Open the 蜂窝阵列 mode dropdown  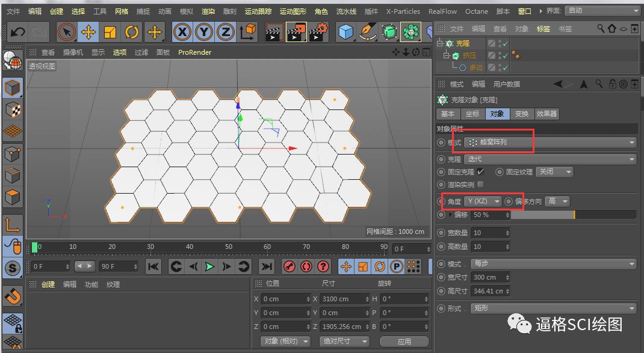tap(550, 143)
